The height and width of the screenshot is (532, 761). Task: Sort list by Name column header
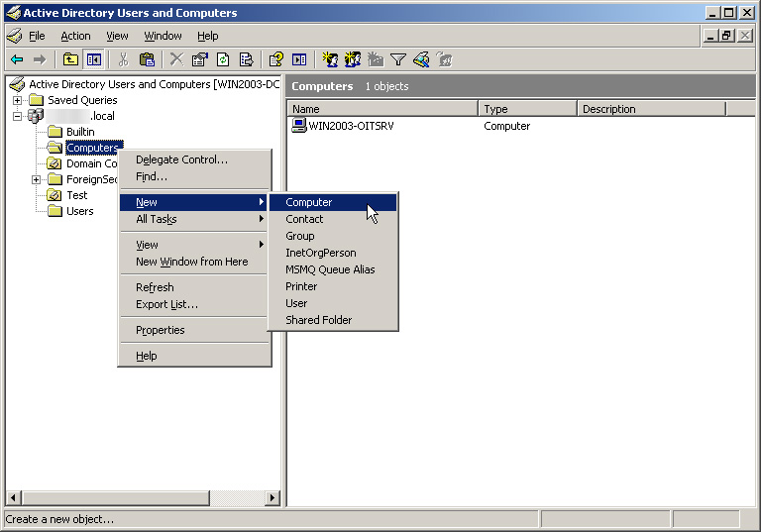pyautogui.click(x=382, y=109)
